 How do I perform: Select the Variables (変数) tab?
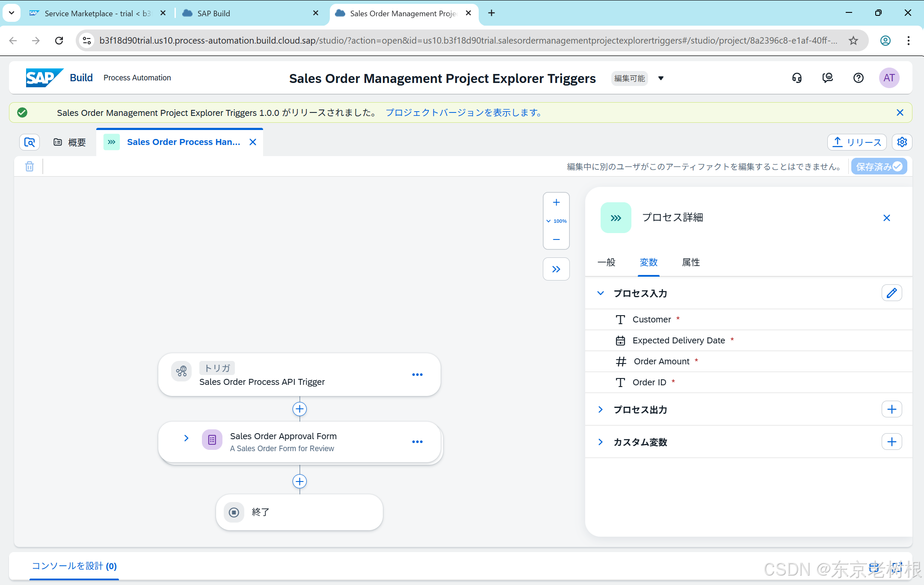[649, 262]
